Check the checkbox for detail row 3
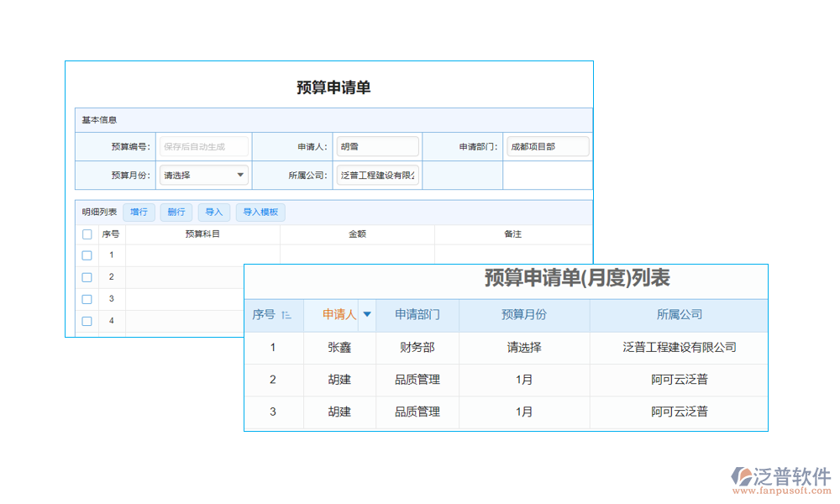Screen dimensions: 840x504 coord(87,299)
